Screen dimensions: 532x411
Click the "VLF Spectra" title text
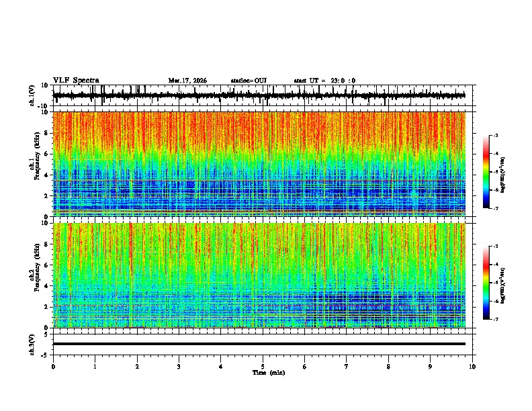pos(76,80)
